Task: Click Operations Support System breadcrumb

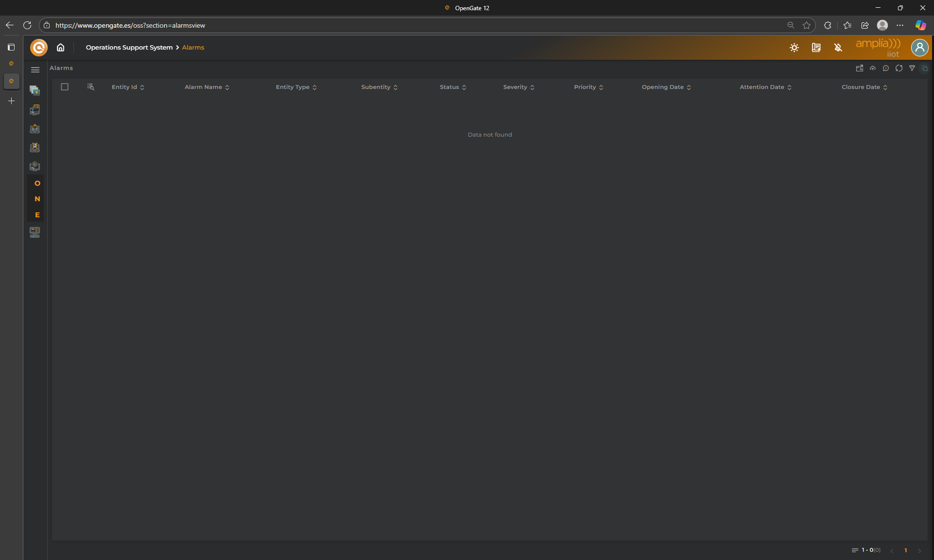Action: (x=129, y=48)
